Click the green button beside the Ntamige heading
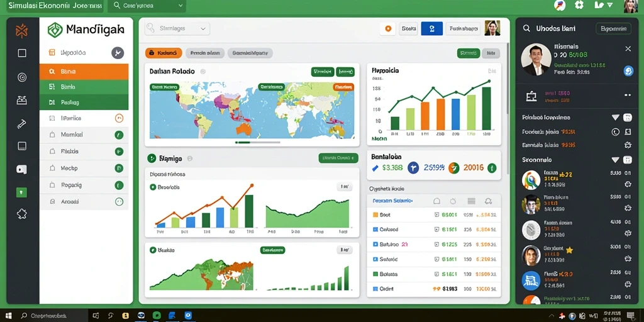Viewport: 644px width, 322px height. [x=338, y=158]
